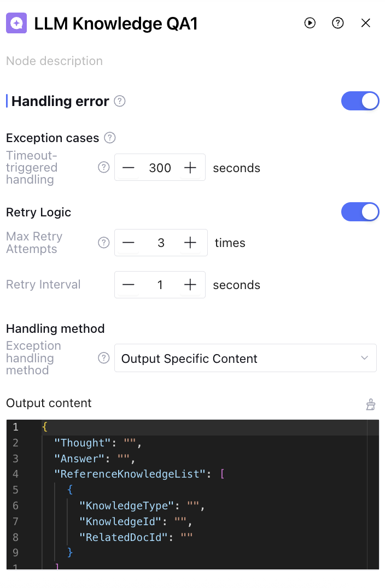
Task: Decrease the timeout seconds value
Action: click(x=129, y=168)
